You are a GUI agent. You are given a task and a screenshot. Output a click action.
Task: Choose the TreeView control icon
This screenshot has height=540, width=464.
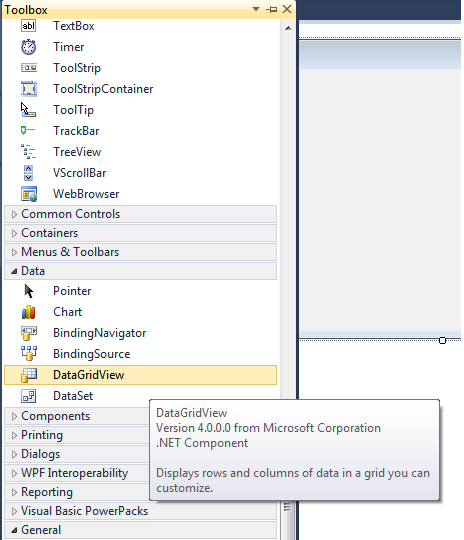pos(29,152)
